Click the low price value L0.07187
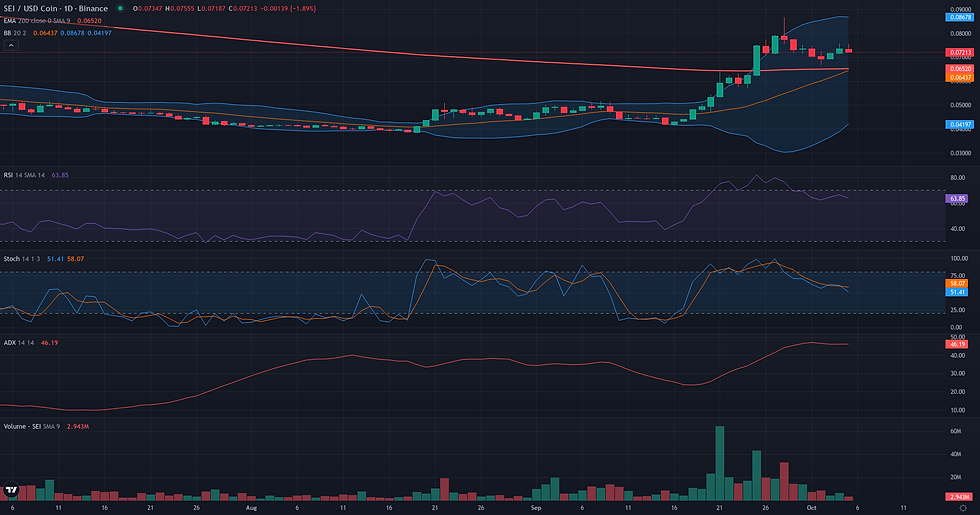This screenshot has width=980, height=515. 211,9
